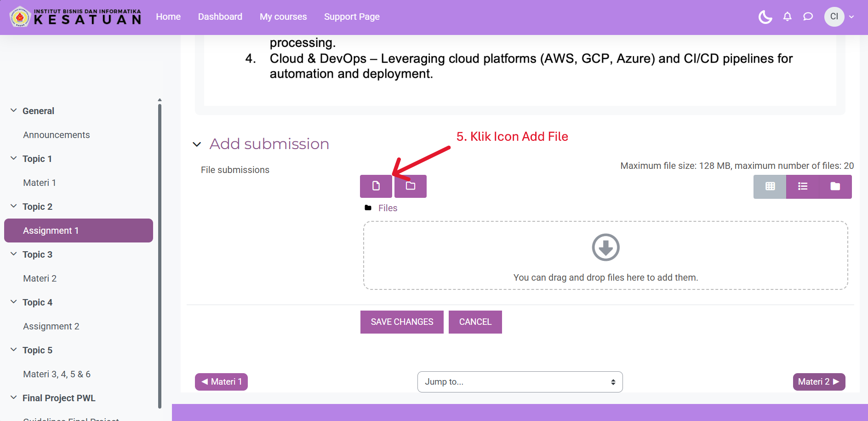The image size is (868, 421).
Task: Click the drag-and-drop download arrow icon
Action: point(605,248)
